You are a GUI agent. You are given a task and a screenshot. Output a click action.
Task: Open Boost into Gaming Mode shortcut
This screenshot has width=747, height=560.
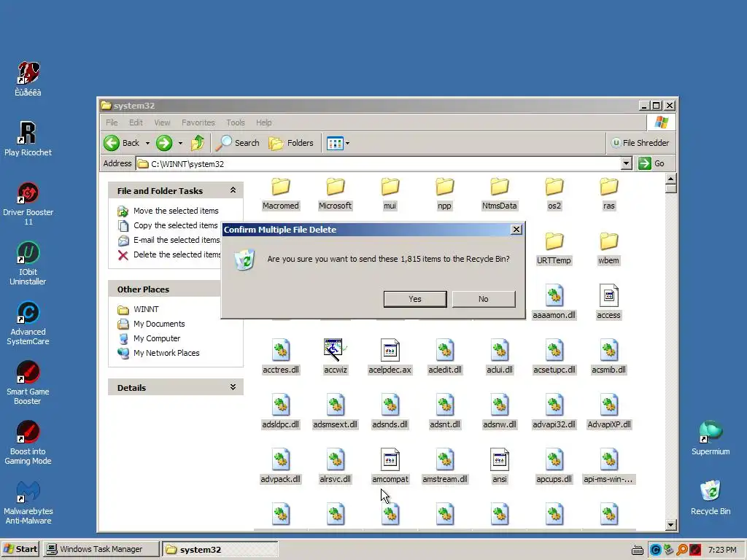[x=28, y=443]
